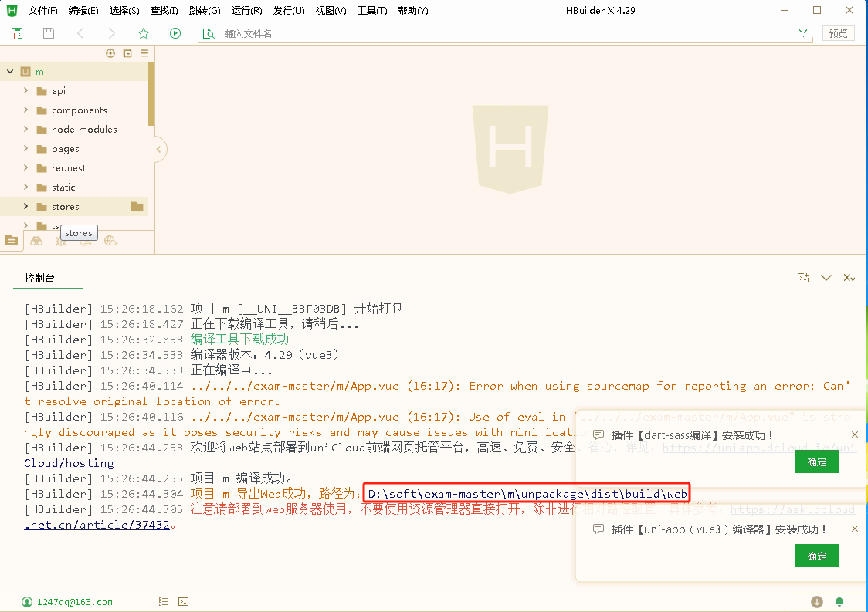Open the .net.cn/article/37432 link

click(97, 525)
